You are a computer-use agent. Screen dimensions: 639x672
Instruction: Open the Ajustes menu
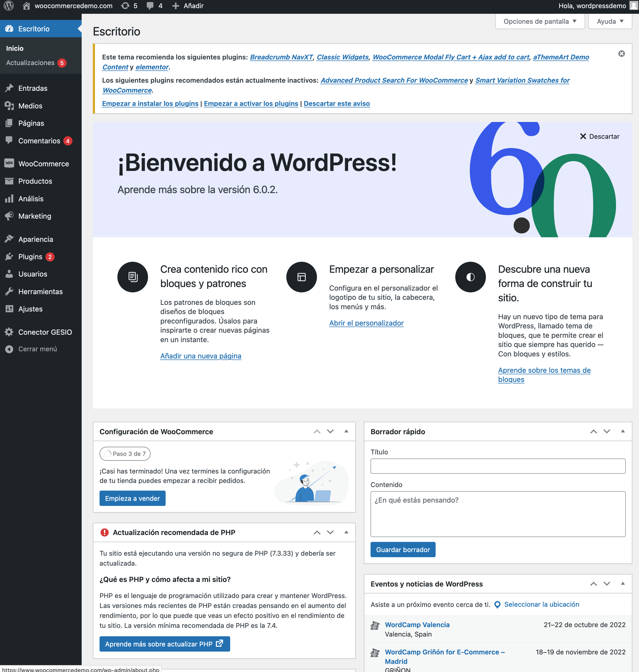point(41,309)
